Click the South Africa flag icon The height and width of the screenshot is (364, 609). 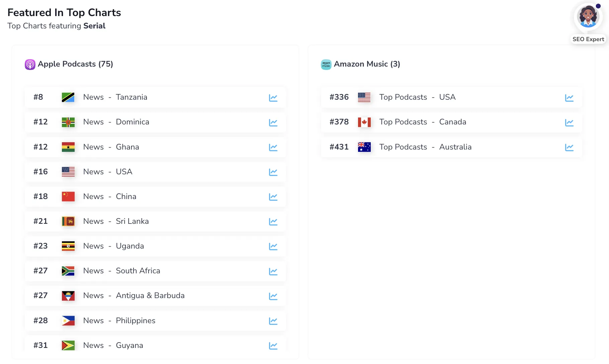68,271
